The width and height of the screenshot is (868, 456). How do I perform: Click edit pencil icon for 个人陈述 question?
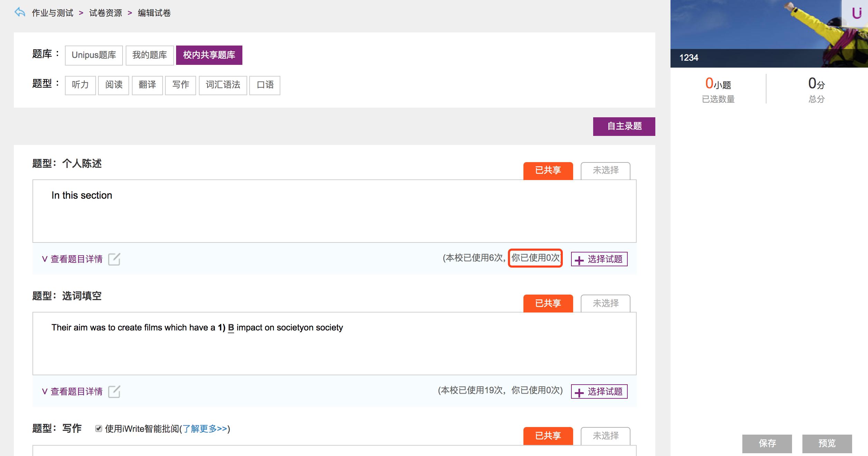point(114,259)
